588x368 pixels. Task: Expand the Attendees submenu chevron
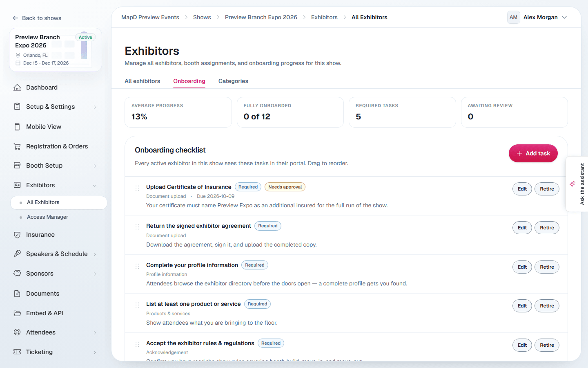coord(95,333)
